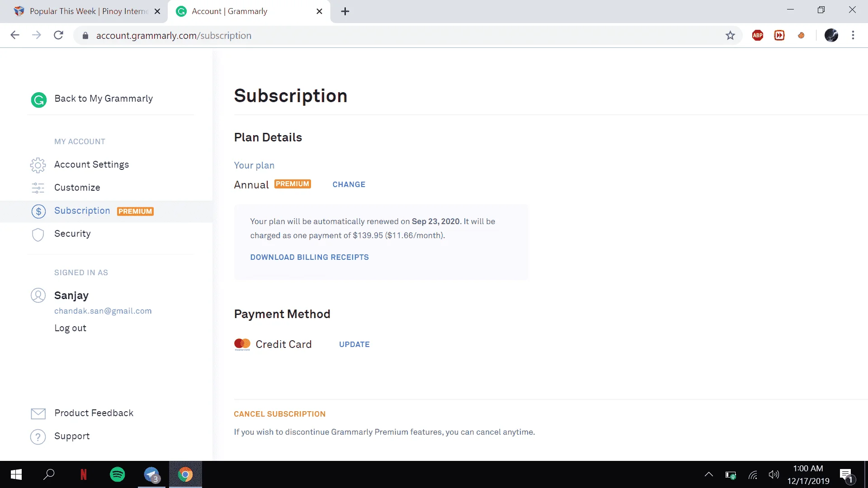868x488 pixels.
Task: Open the Chrome profile avatar
Action: pyautogui.click(x=831, y=35)
